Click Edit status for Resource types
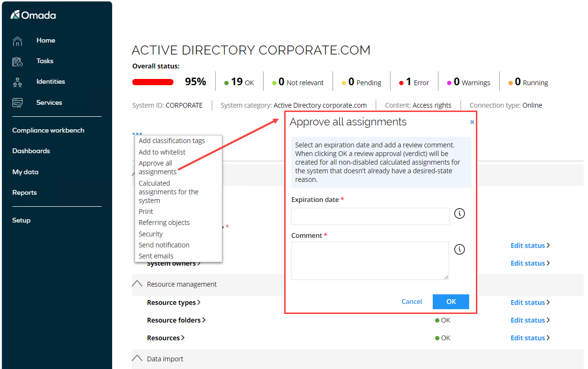Image resolution: width=588 pixels, height=369 pixels. coord(530,302)
